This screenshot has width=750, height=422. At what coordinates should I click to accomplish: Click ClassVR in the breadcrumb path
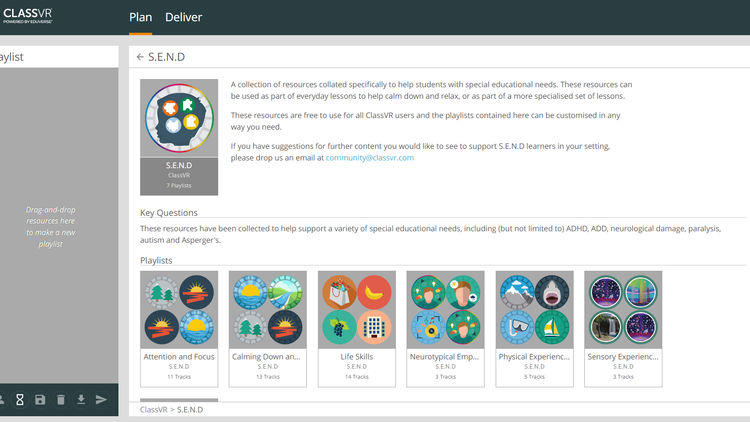(154, 410)
